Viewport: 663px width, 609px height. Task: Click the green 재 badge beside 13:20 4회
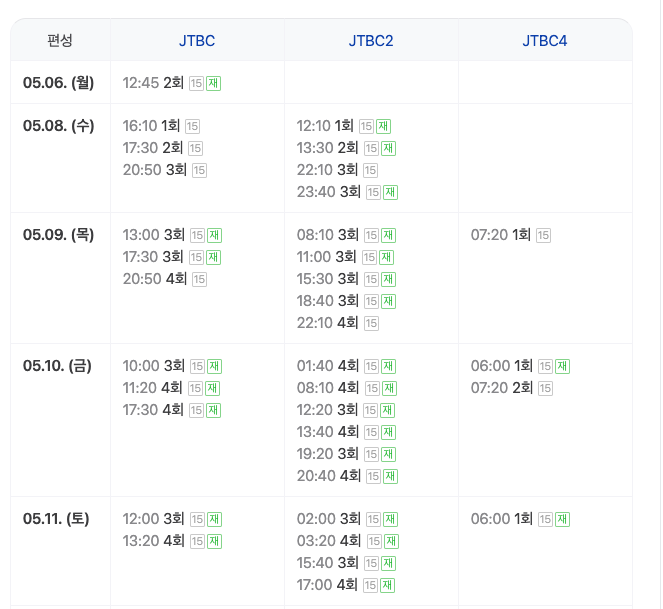pyautogui.click(x=214, y=542)
